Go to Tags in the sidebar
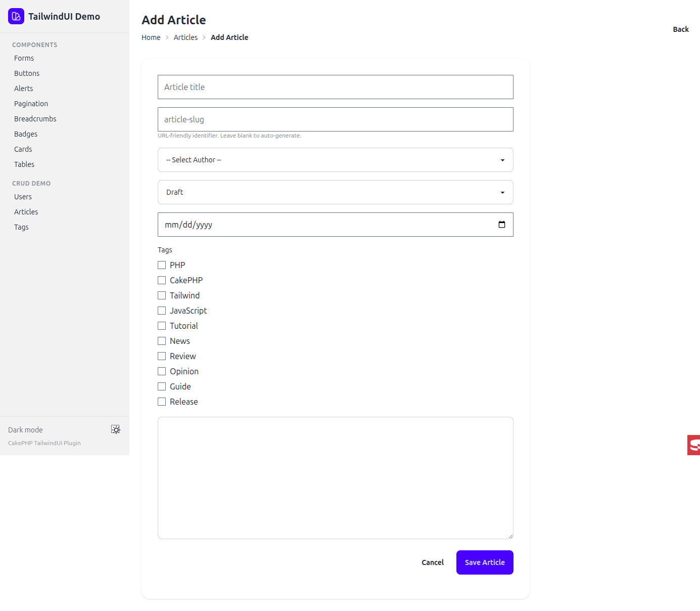This screenshot has height=611, width=700. [x=21, y=227]
